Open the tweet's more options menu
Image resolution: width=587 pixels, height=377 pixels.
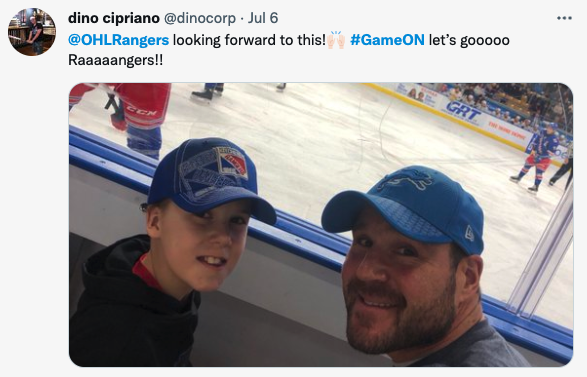coord(564,18)
